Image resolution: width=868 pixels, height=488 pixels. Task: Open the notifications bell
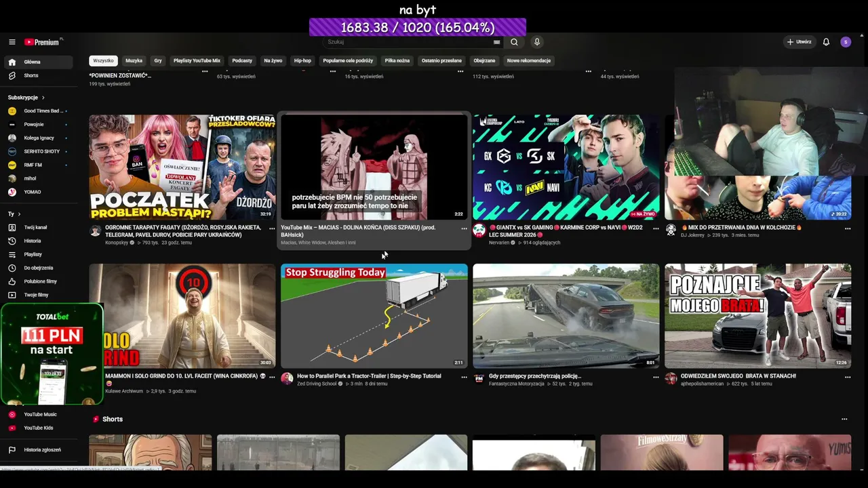tap(826, 42)
